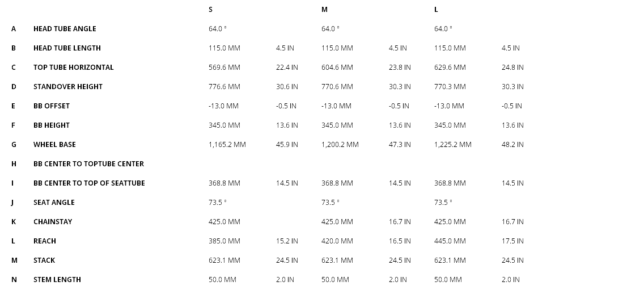Click the CHAINSTAY row label
This screenshot has width=644, height=290.
[53, 222]
